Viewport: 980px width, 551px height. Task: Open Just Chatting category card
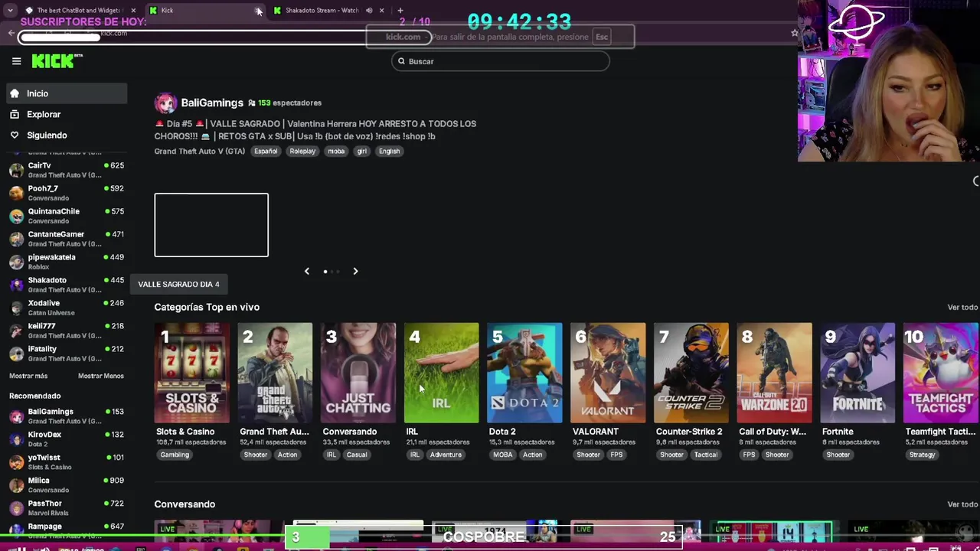[358, 373]
